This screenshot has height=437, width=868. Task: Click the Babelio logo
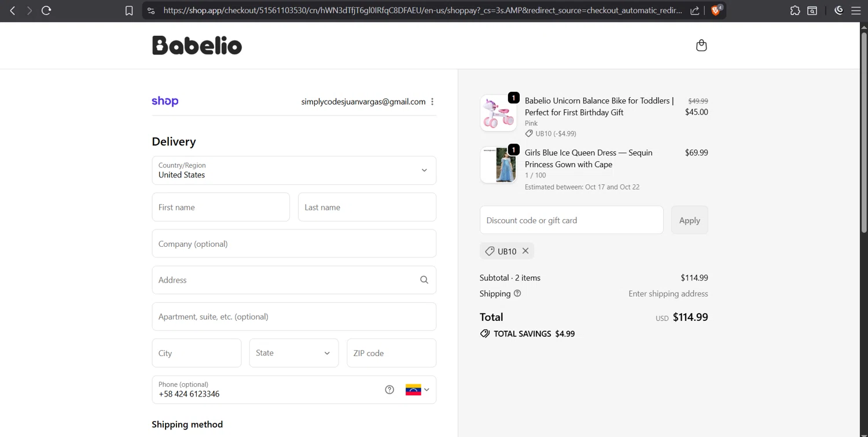197,45
